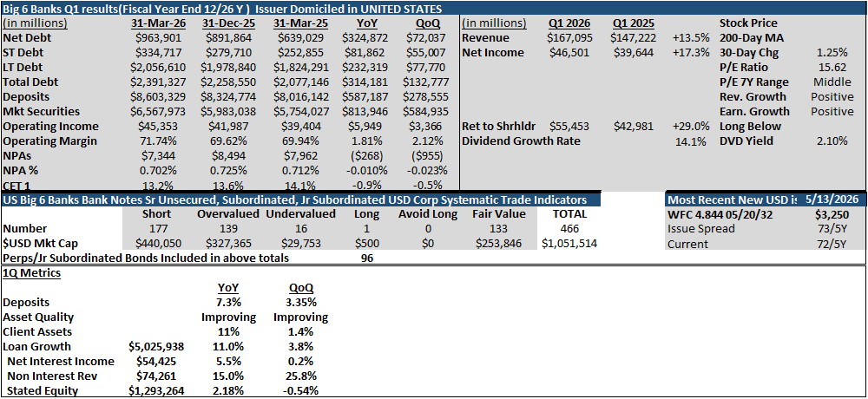Click the Dividend Growth Rate label
Screen dimensions: 868x399
coord(521,141)
